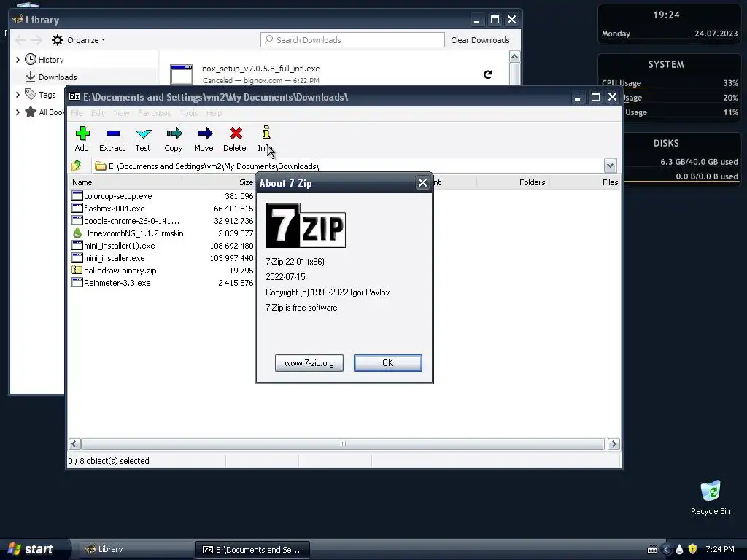Click the taskbar clock showing 7:24 PM
Screen dimensions: 747x560
click(x=720, y=549)
